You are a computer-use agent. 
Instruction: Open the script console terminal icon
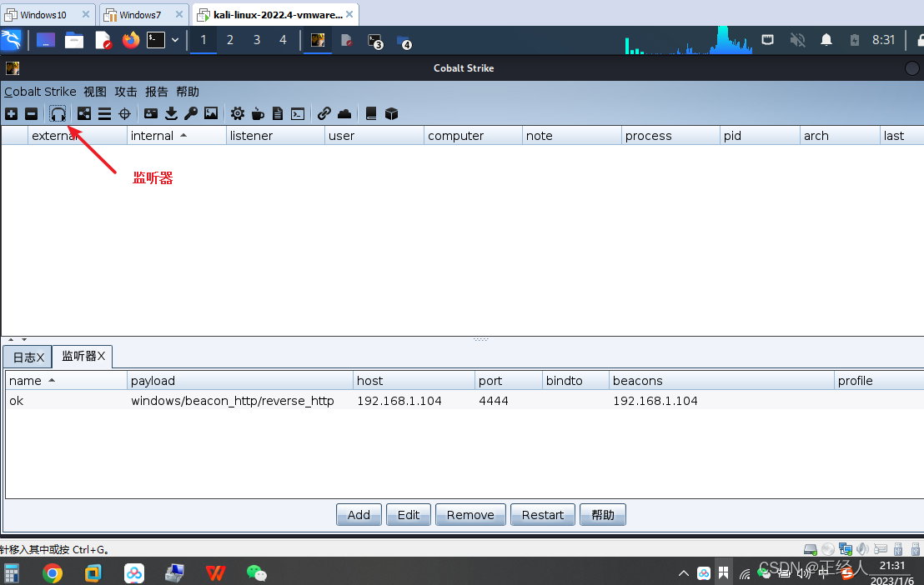tap(297, 113)
